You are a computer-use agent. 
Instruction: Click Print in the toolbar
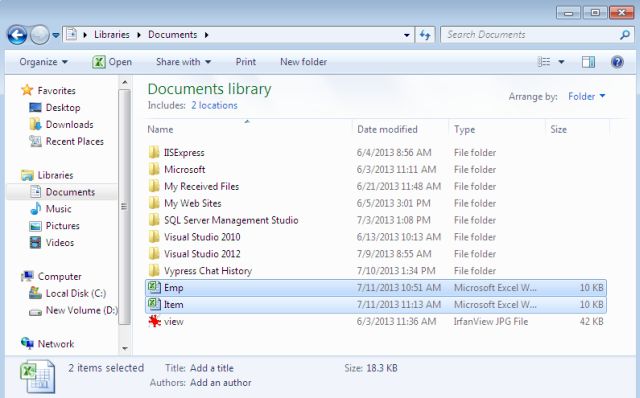point(246,62)
